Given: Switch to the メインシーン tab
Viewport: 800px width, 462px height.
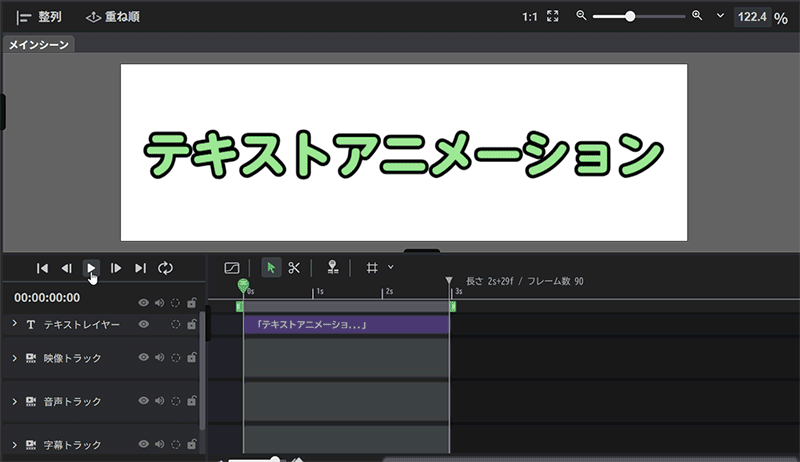Looking at the screenshot, I should pos(37,45).
